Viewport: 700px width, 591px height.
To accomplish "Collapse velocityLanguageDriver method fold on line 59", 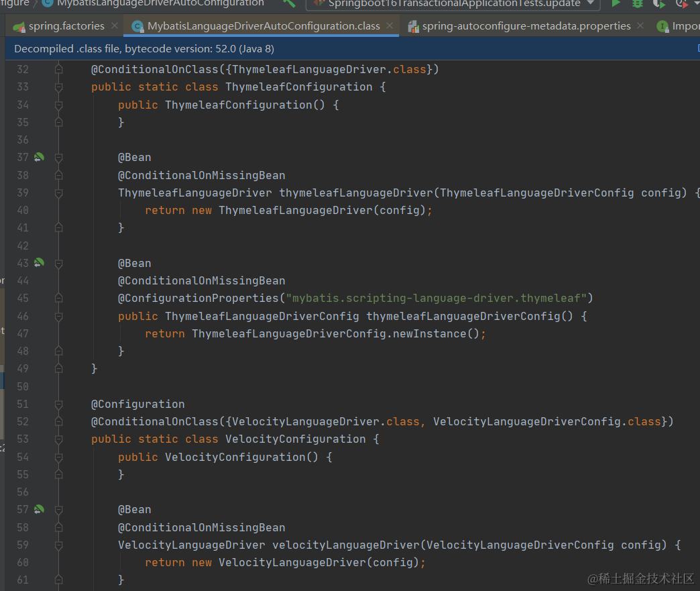I will (58, 545).
